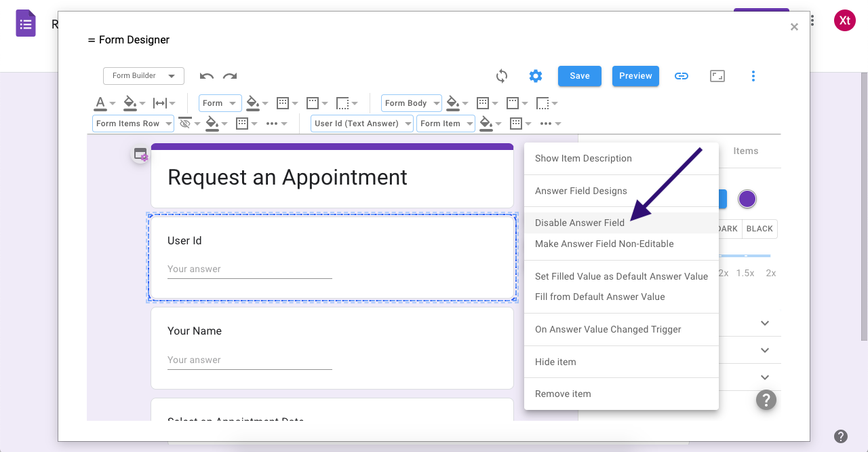Toggle hidden-eye visibility for Form Items Row
This screenshot has width=868, height=452.
click(184, 124)
